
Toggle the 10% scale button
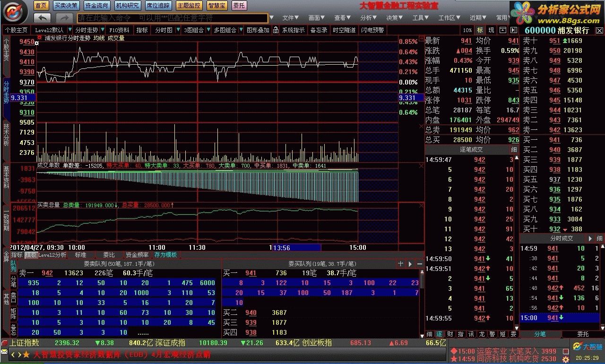[x=467, y=30]
